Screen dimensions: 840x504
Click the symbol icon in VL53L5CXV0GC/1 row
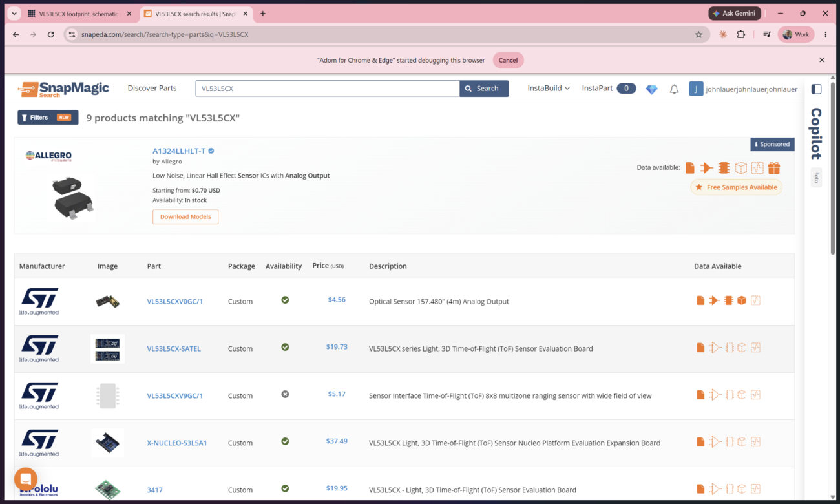pos(715,300)
